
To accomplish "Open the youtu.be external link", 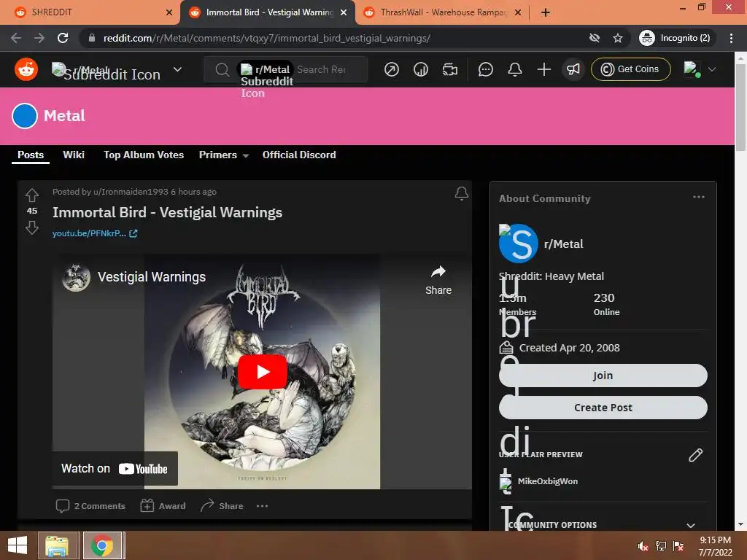I will click(x=95, y=233).
